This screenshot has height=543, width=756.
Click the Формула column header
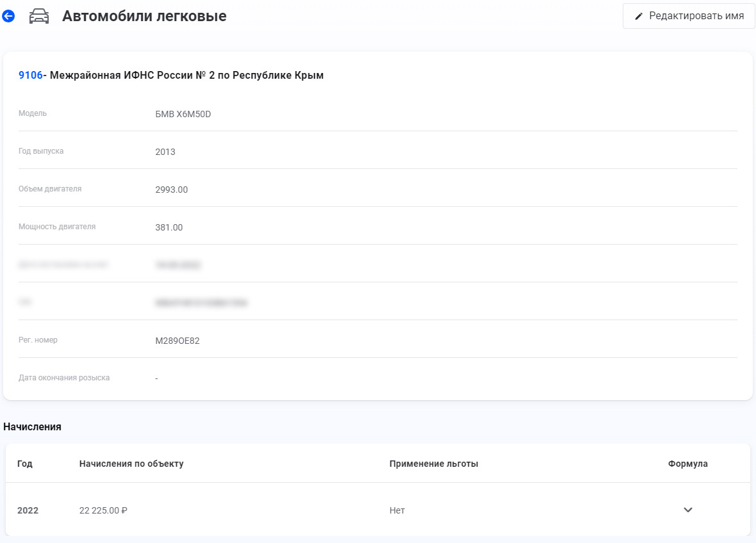coord(687,464)
